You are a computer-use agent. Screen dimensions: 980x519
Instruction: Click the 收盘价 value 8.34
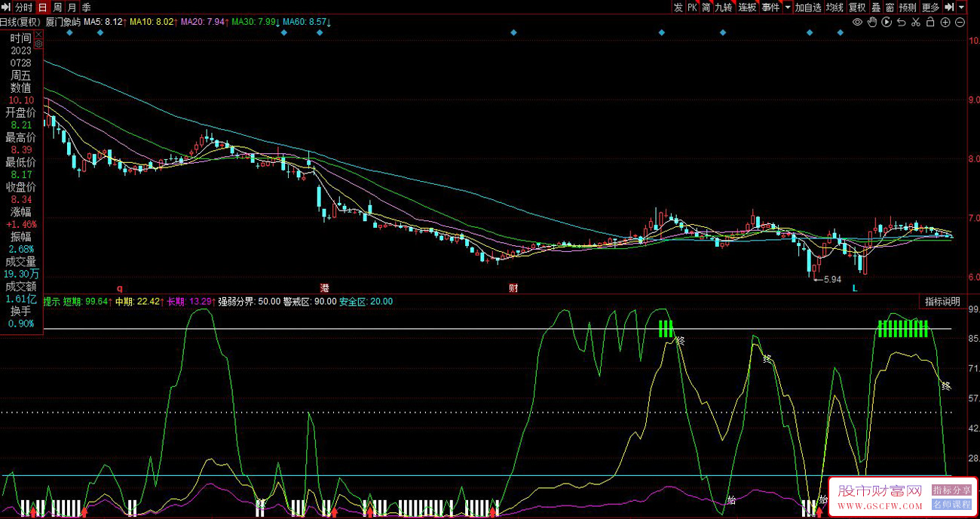tap(21, 200)
